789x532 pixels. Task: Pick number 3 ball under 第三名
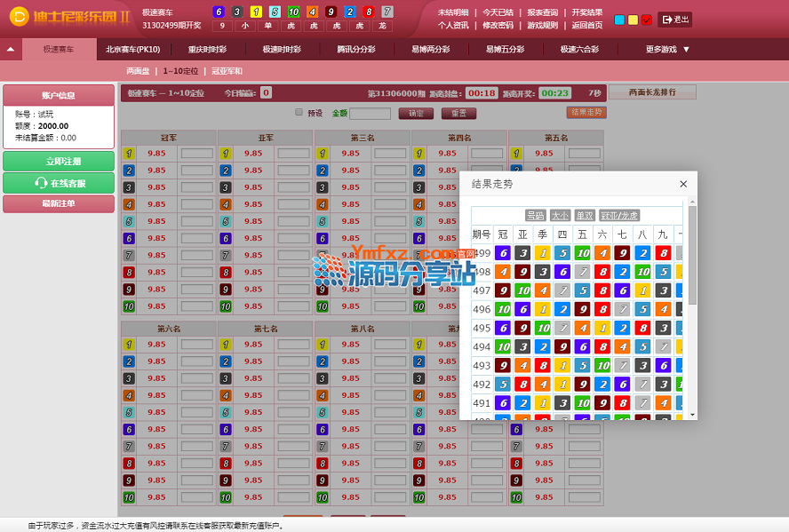[322, 187]
